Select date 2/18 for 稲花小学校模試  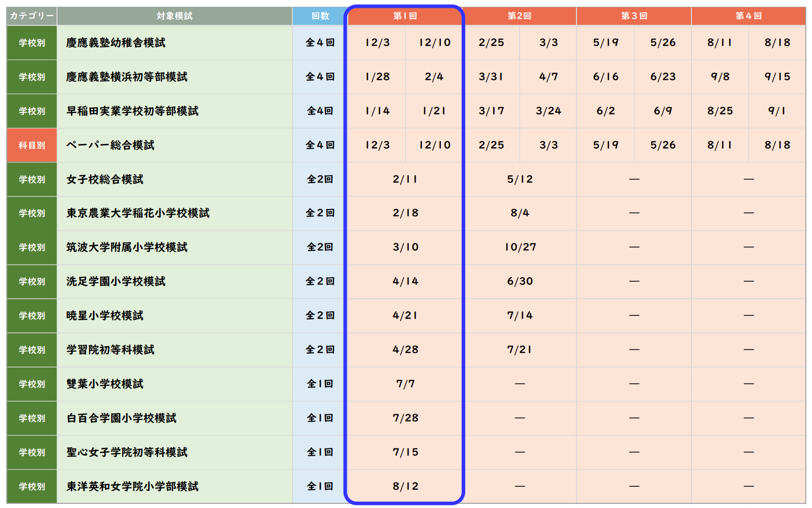tap(405, 213)
